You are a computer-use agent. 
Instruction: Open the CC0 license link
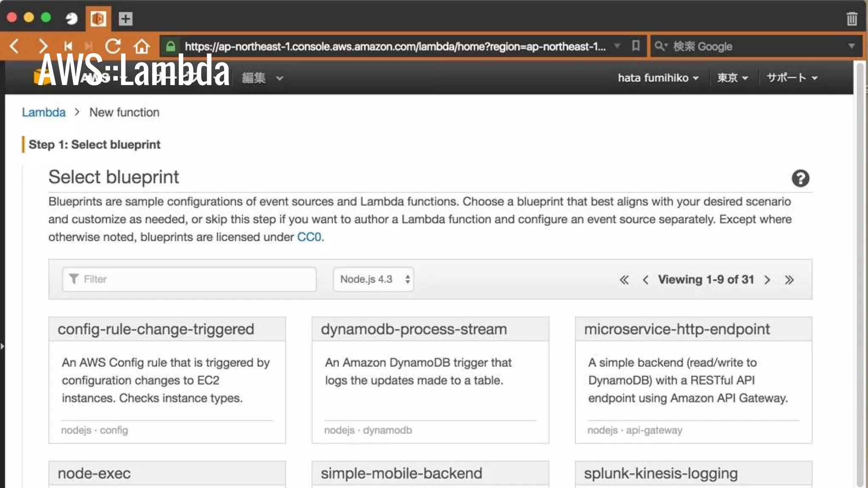point(309,237)
